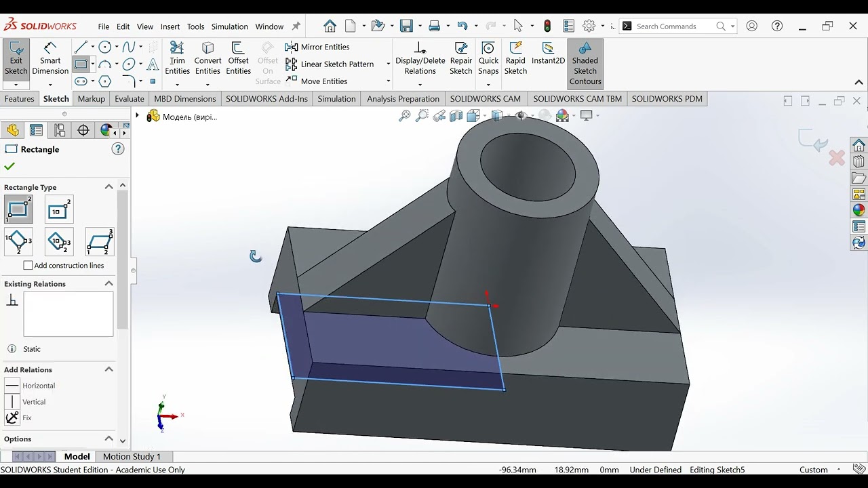Image resolution: width=868 pixels, height=488 pixels.
Task: Open the Motion Study 1 tab
Action: click(x=132, y=457)
